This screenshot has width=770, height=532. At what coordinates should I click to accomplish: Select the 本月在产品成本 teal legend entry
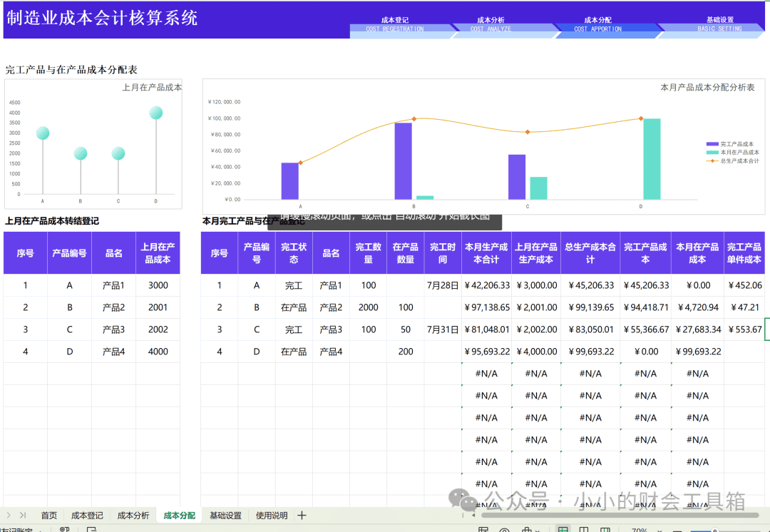click(x=733, y=153)
